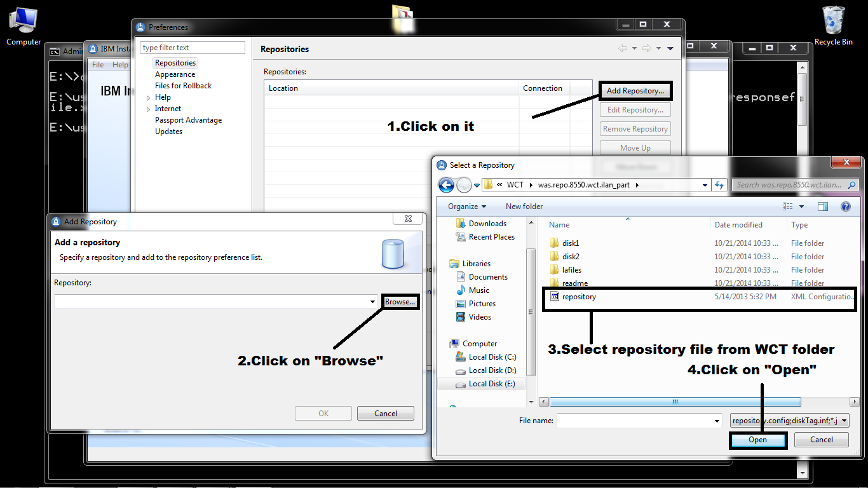Show the preview pane in Explorer
The image size is (868, 488).
(x=822, y=206)
